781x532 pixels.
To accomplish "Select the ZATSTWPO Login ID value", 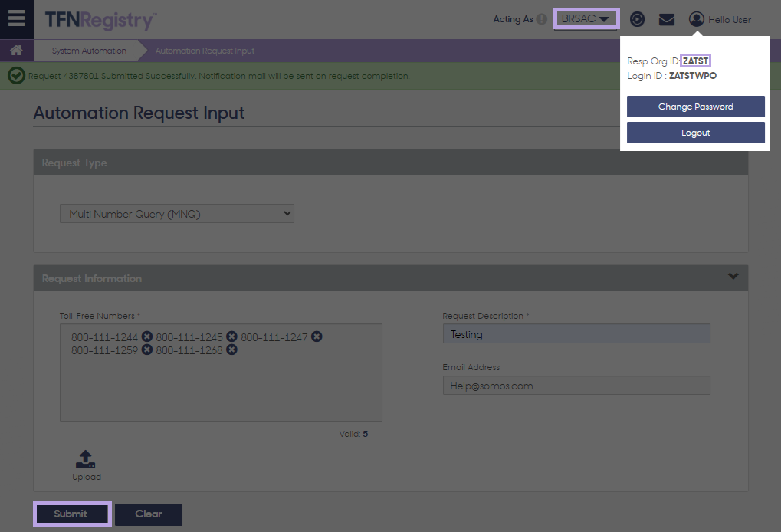I will pyautogui.click(x=692, y=76).
